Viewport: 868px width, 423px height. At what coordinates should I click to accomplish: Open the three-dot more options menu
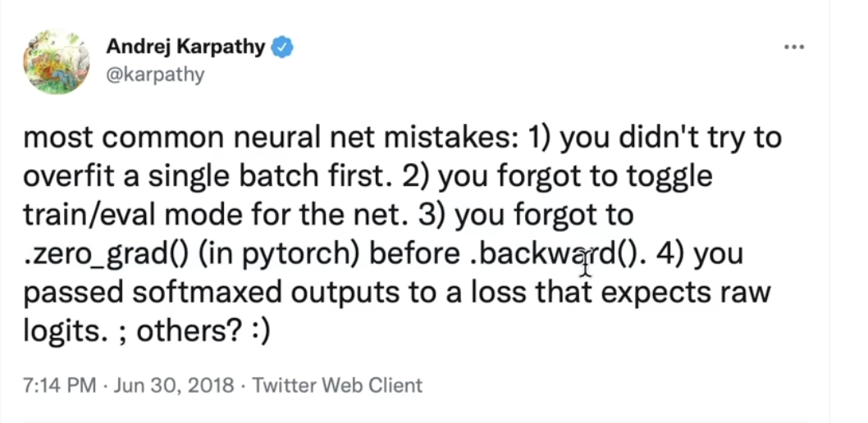(x=794, y=47)
